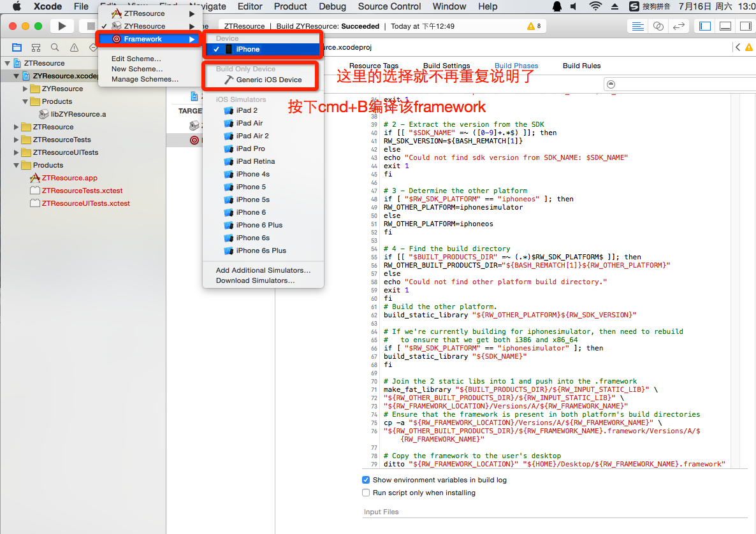Image resolution: width=756 pixels, height=534 pixels.
Task: Open the Xcode application menu
Action: [48, 6]
